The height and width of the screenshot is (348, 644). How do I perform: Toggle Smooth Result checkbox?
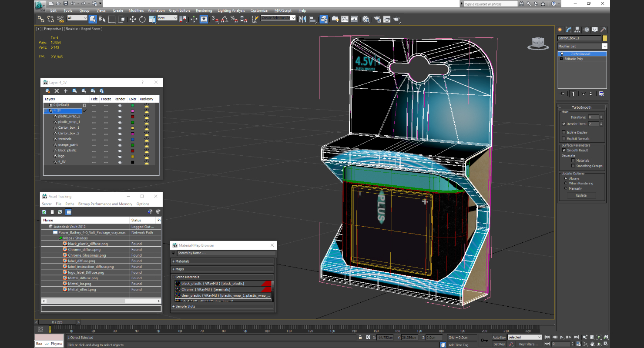click(x=564, y=150)
